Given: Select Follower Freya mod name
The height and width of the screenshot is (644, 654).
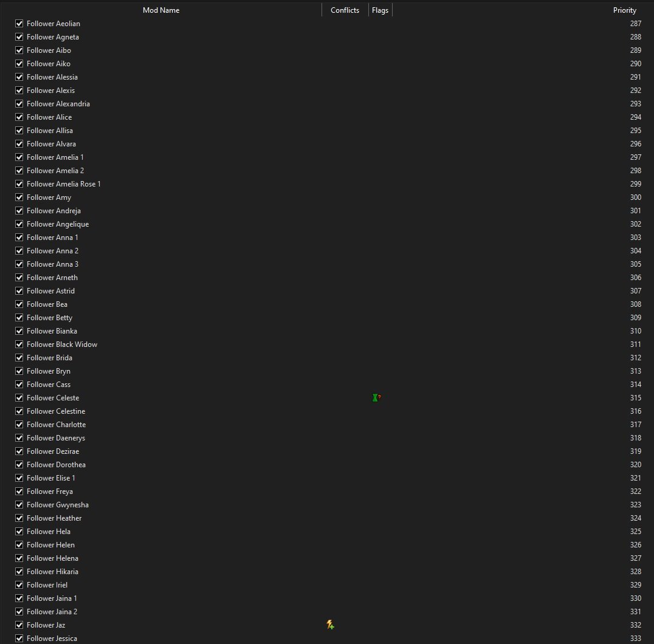Looking at the screenshot, I should (x=50, y=491).
